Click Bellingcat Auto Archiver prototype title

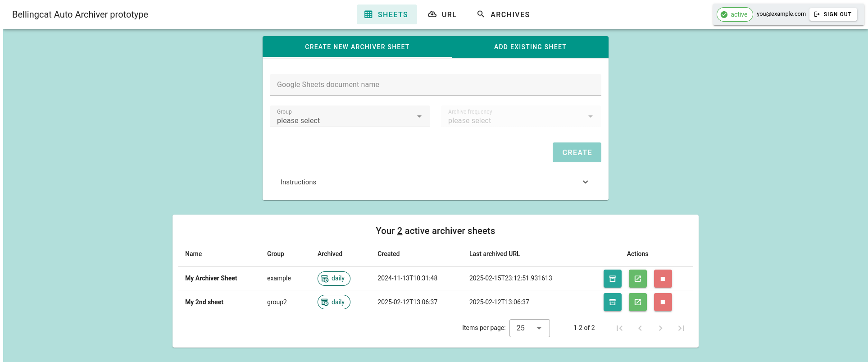(80, 14)
